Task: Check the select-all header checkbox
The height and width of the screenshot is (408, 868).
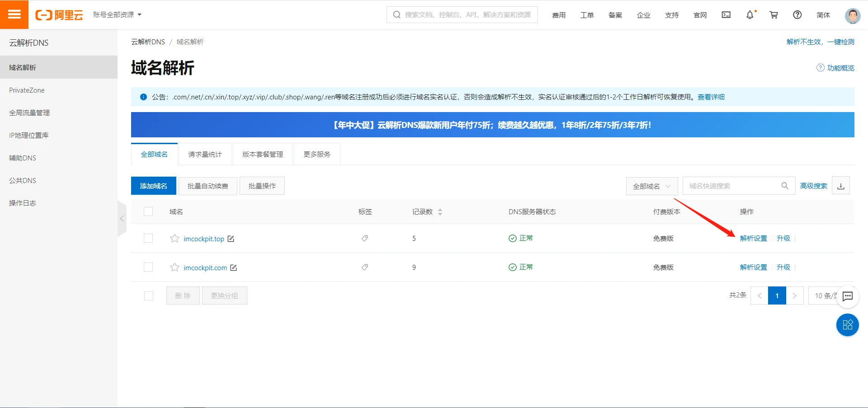Action: (x=148, y=211)
